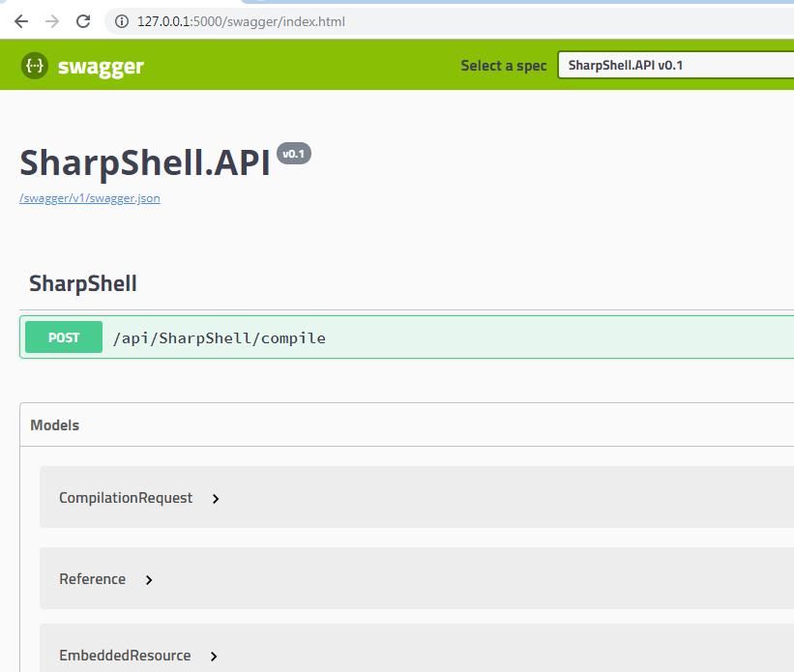Open the Select a spec dropdown
Viewport: 794px width, 672px height.
click(675, 66)
